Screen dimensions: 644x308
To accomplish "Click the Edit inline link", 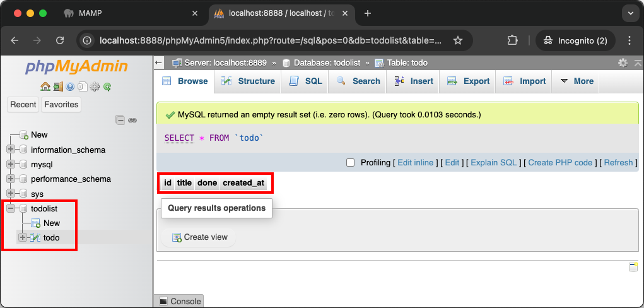I will pos(415,163).
